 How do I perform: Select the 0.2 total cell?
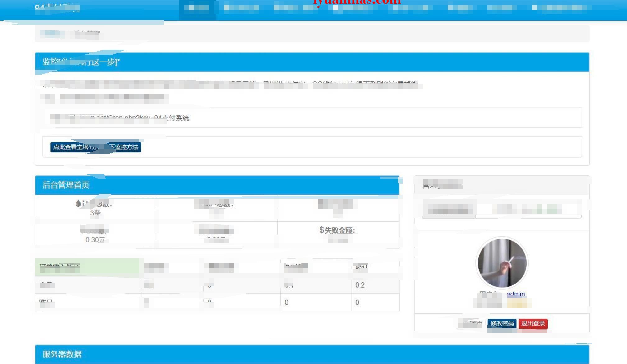(x=360, y=285)
